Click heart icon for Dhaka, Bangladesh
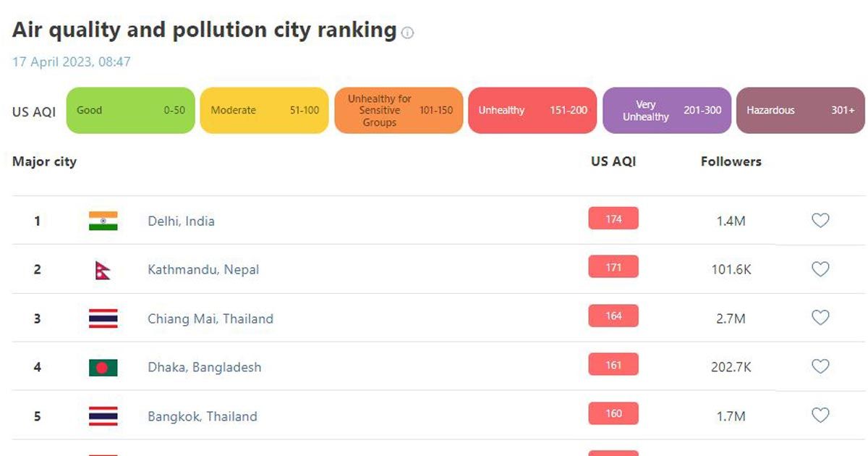868x456 pixels. 820,367
